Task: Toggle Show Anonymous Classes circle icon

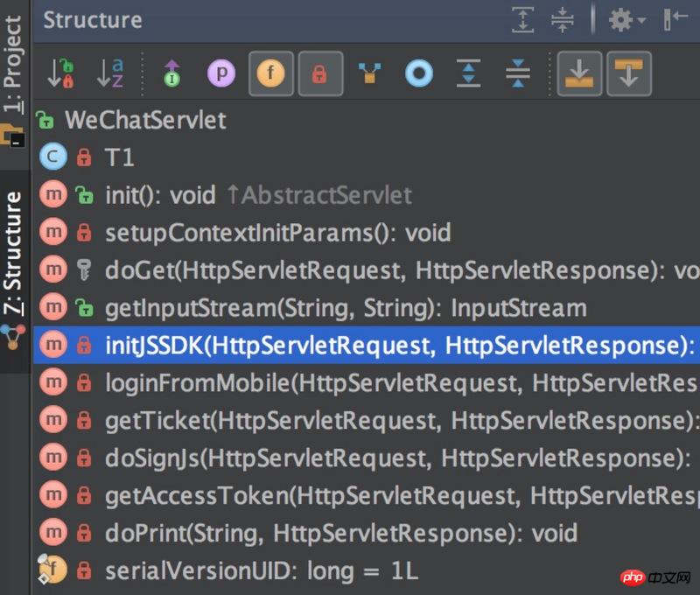Action: pos(419,73)
